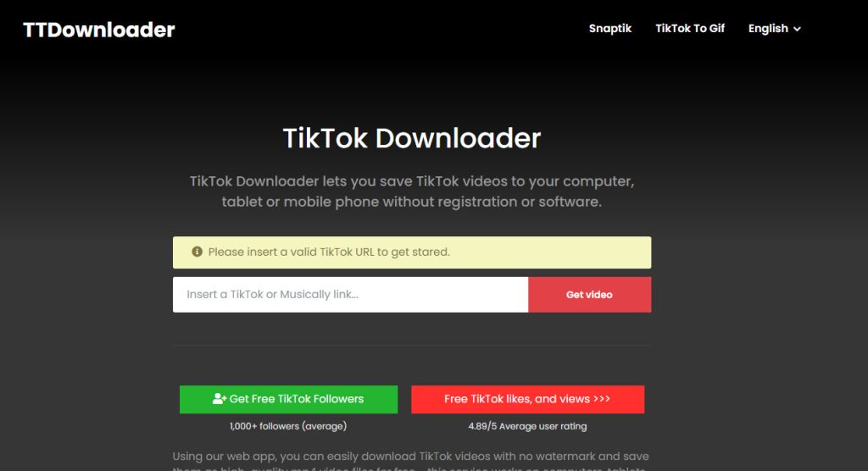Click the description paragraph under the heading
The width and height of the screenshot is (868, 471).
click(x=412, y=191)
